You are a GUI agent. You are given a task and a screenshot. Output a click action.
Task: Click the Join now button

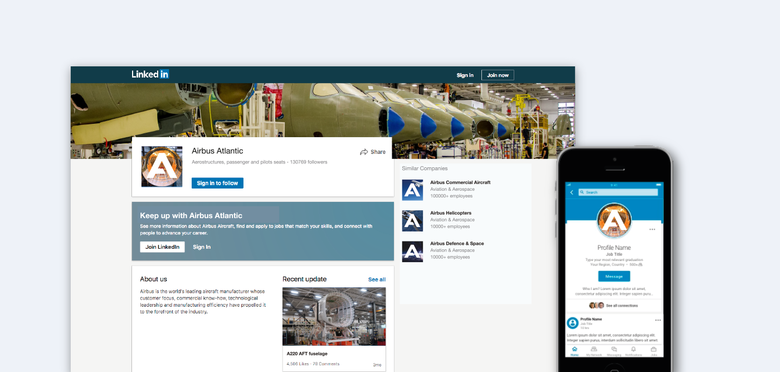coord(497,75)
